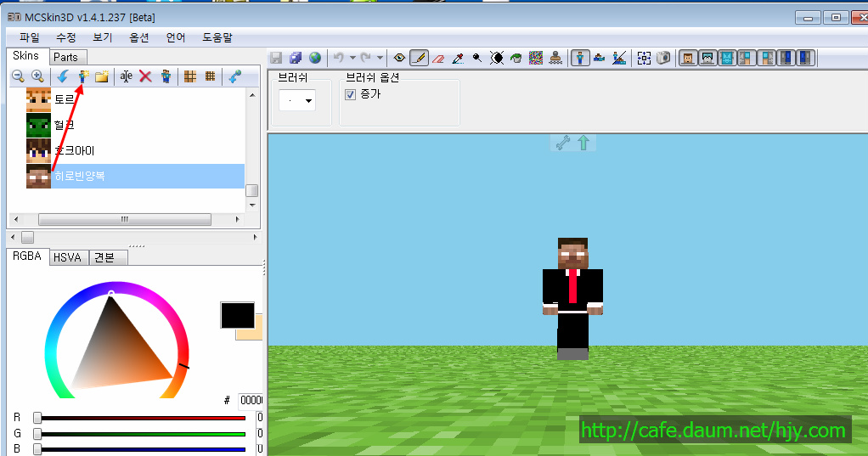Click the Save floppy disk icon
The image size is (868, 456).
click(x=276, y=58)
